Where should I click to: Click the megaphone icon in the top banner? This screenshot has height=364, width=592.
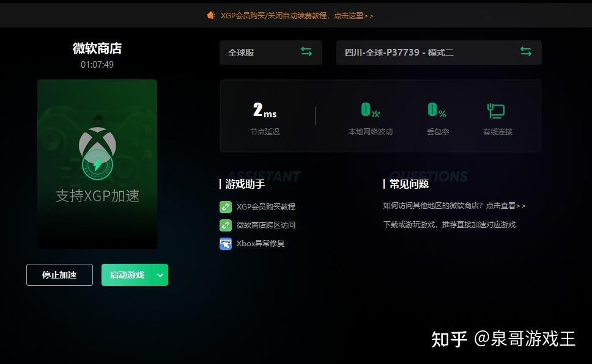click(x=210, y=15)
